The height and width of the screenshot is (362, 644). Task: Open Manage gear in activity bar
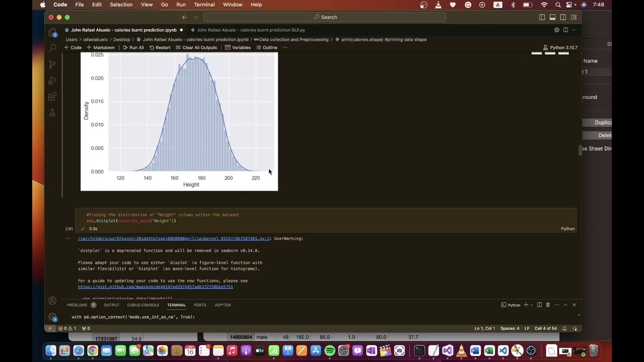coord(52,317)
